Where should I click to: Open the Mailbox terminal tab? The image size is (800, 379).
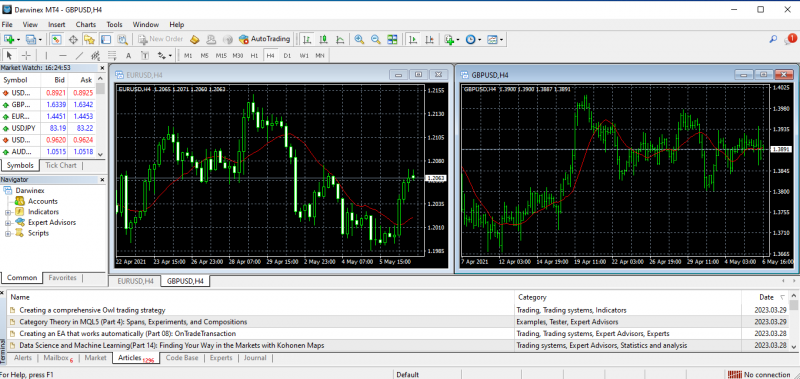57,358
